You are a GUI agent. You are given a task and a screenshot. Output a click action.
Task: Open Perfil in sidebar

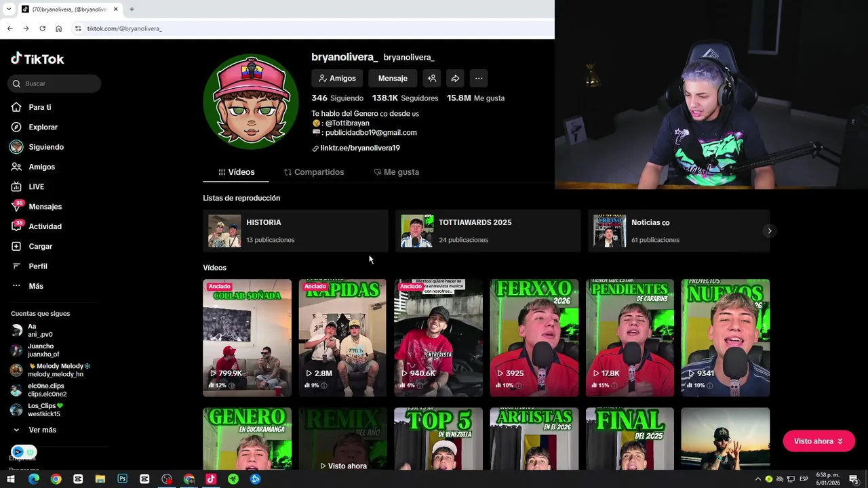tap(37, 266)
